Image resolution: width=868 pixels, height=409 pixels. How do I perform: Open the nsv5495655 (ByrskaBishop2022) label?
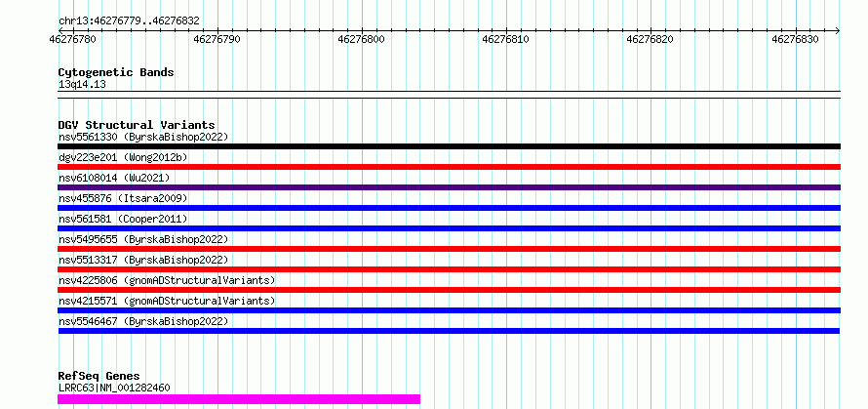click(142, 239)
